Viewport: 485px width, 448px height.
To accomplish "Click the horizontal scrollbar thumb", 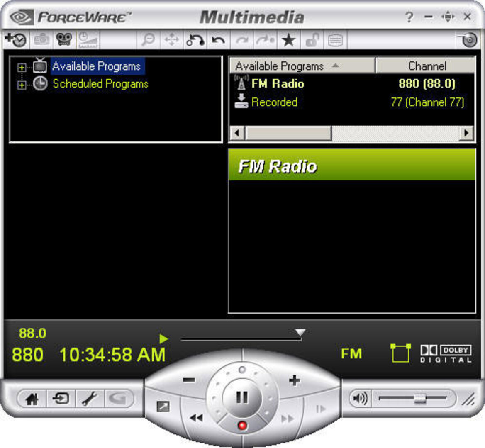I will (288, 134).
